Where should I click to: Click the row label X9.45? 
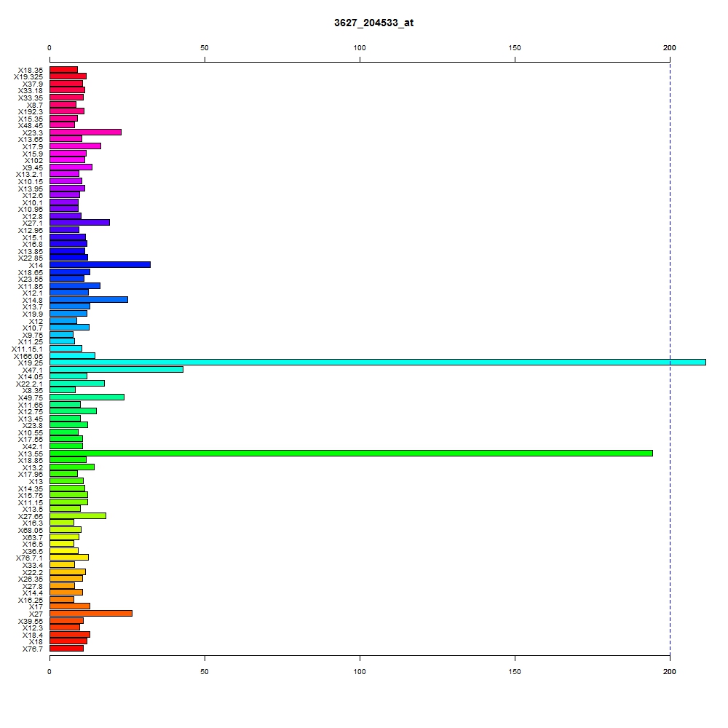33,167
